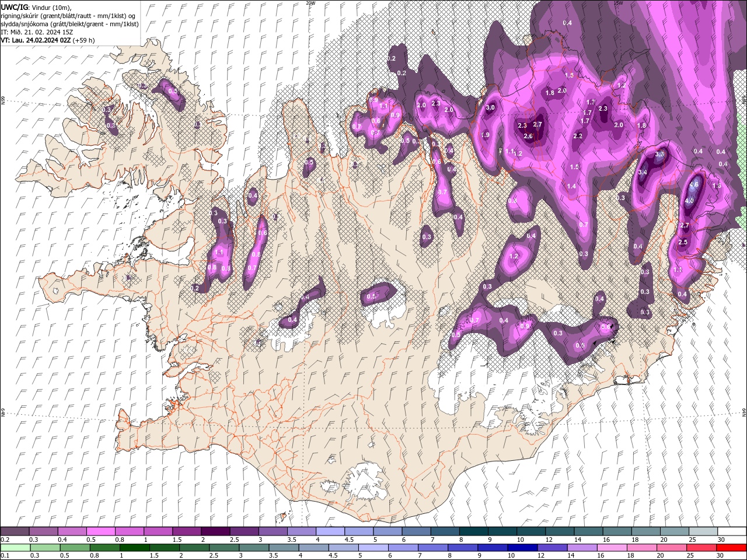The height and width of the screenshot is (560, 747).
Task: Click the UWC/IG title text
Action: (14, 6)
